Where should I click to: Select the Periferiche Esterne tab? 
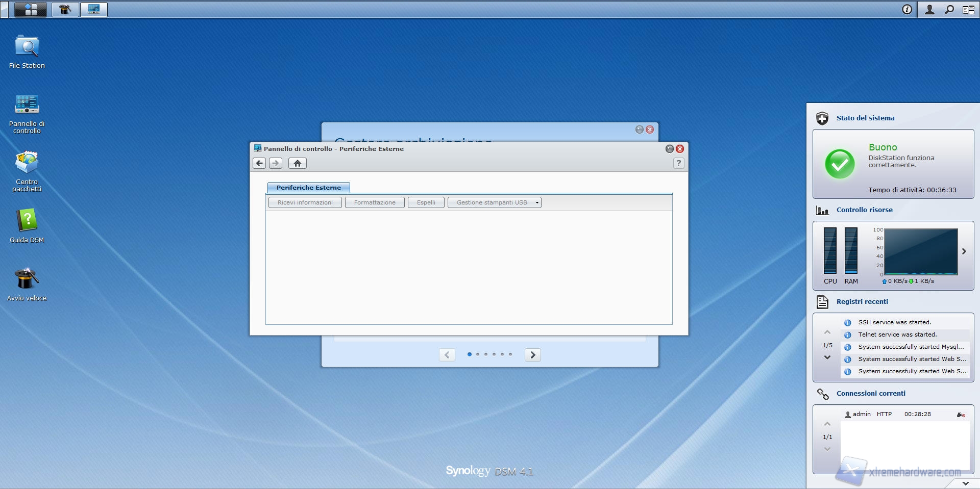pyautogui.click(x=308, y=188)
